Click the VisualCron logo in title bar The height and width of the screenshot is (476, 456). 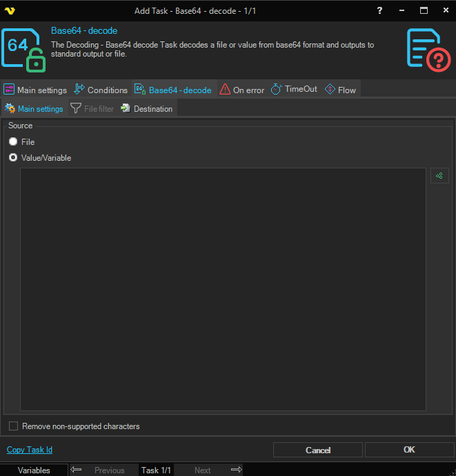tap(10, 10)
